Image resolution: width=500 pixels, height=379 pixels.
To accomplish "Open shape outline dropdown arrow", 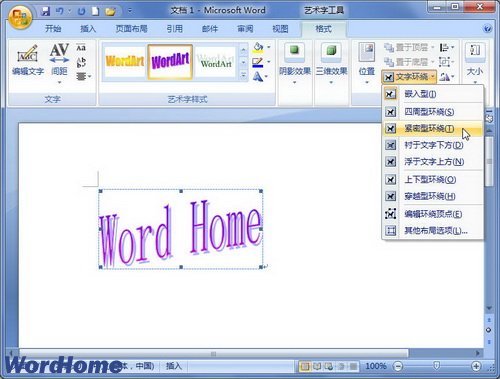I will [269, 62].
